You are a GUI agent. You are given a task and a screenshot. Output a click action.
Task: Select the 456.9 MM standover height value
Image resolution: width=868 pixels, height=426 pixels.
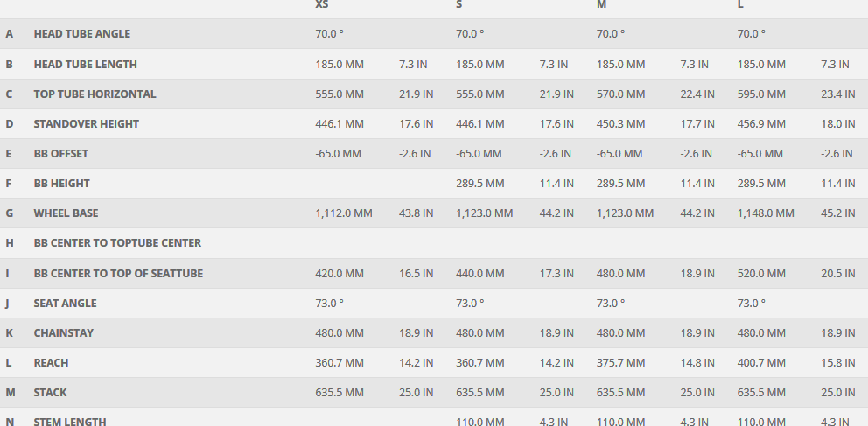[761, 124]
